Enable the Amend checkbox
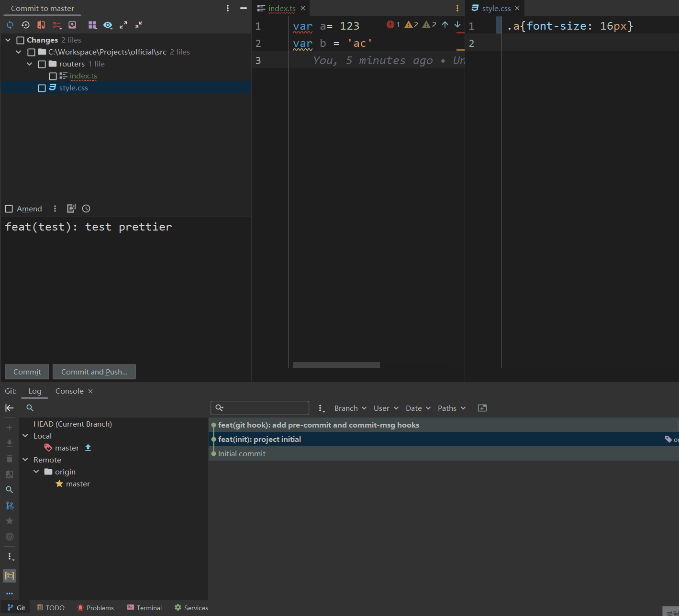The width and height of the screenshot is (679, 616). 9,209
